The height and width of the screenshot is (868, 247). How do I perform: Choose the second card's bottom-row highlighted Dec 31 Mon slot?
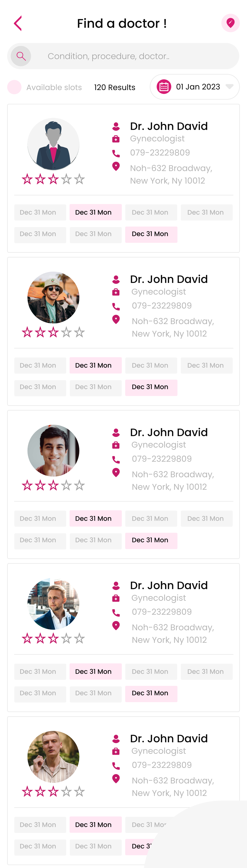151,387
